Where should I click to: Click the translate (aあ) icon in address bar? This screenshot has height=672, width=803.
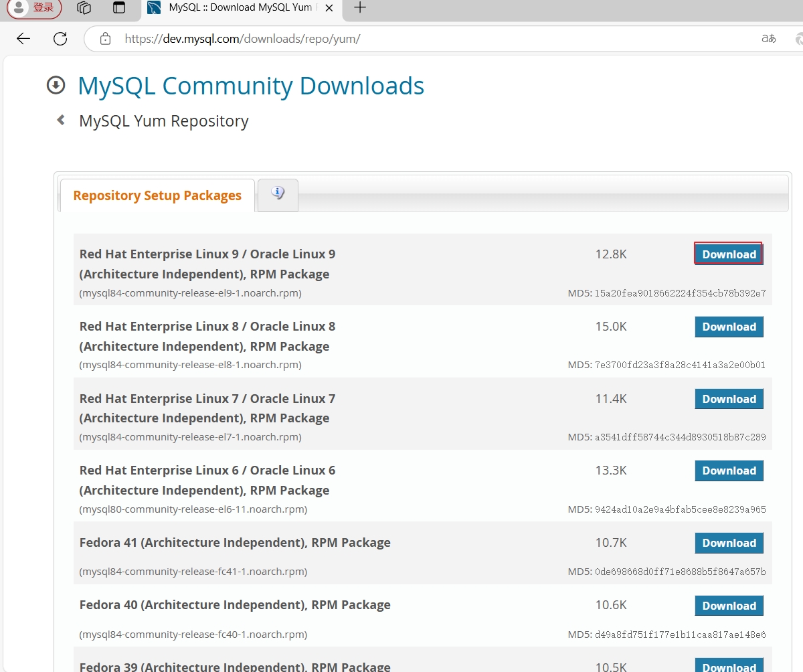[769, 39]
